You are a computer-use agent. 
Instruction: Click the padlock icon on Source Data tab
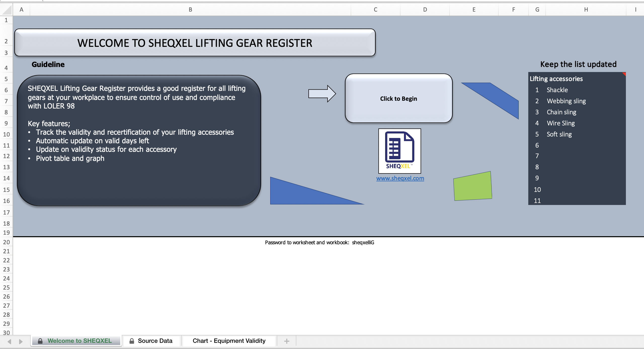tap(132, 341)
